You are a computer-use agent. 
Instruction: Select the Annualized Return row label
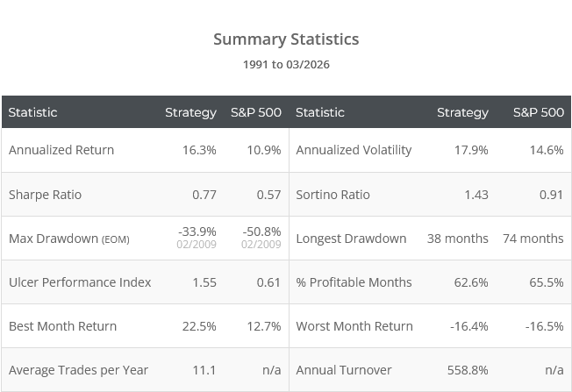pos(61,150)
